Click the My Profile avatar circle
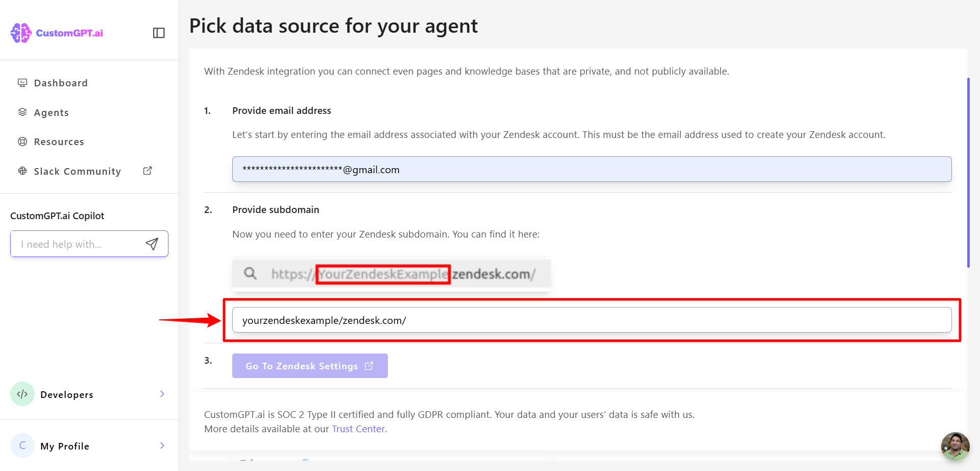This screenshot has height=471, width=980. tap(22, 445)
